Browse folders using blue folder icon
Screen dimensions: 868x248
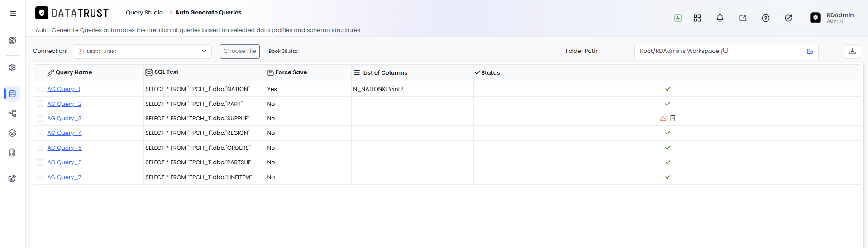810,52
